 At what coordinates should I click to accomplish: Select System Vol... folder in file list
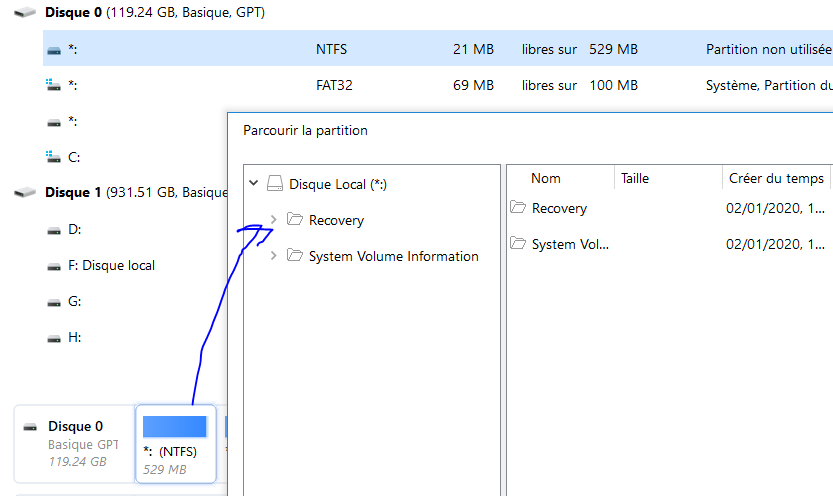[x=569, y=244]
